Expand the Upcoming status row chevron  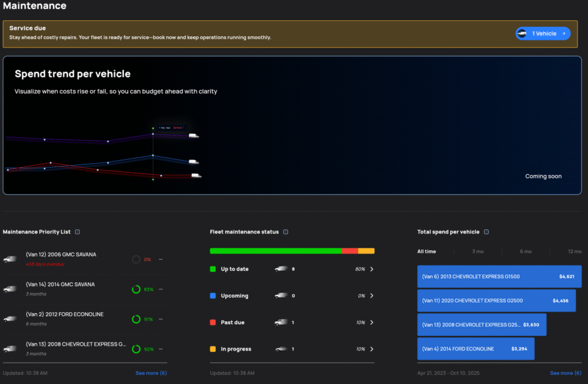[x=372, y=295]
